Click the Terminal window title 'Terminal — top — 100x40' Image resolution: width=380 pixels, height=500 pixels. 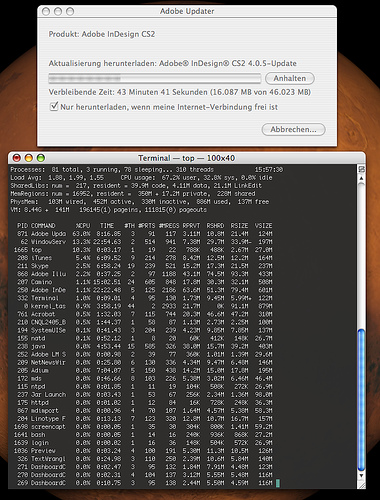[187, 158]
